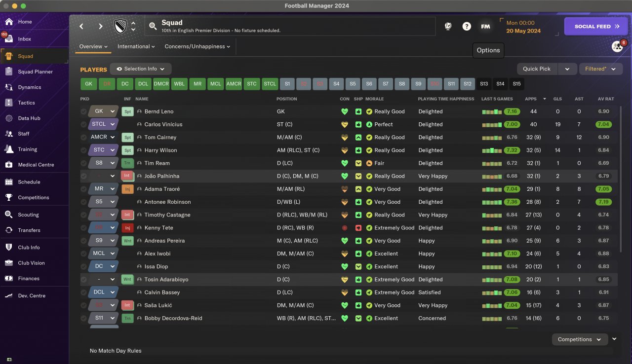Open the Scouting magnifier icon
The width and height of the screenshot is (632, 364).
click(9, 215)
